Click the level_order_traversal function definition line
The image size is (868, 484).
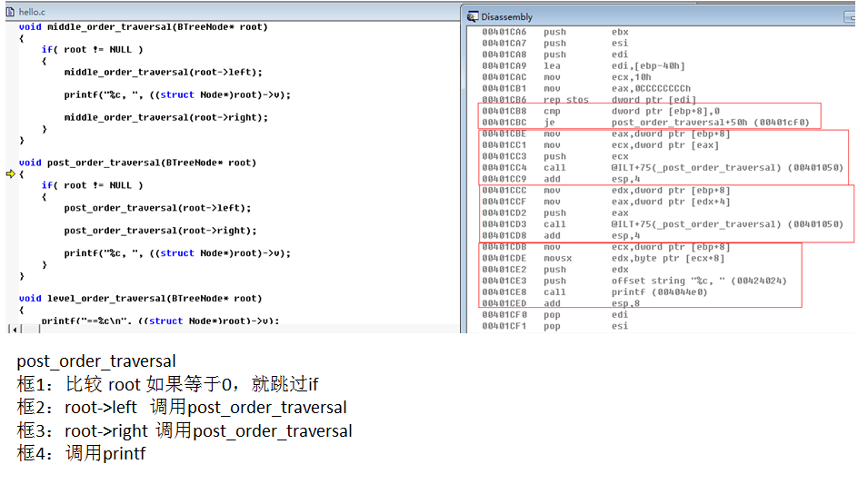[x=141, y=299]
